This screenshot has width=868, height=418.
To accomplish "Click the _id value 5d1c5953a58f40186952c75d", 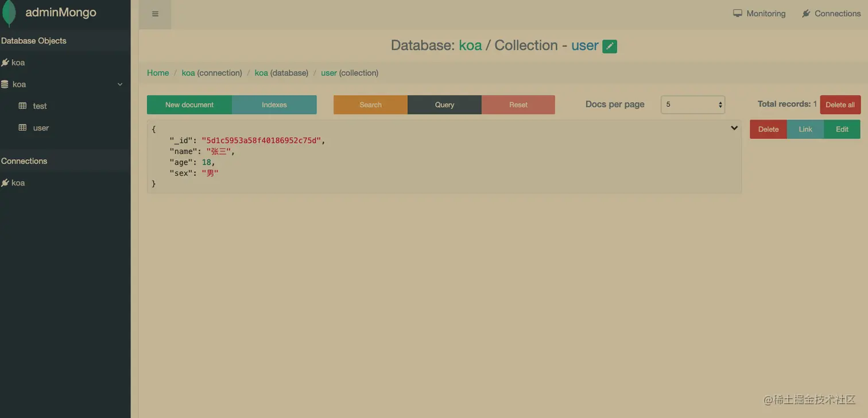I will point(261,140).
